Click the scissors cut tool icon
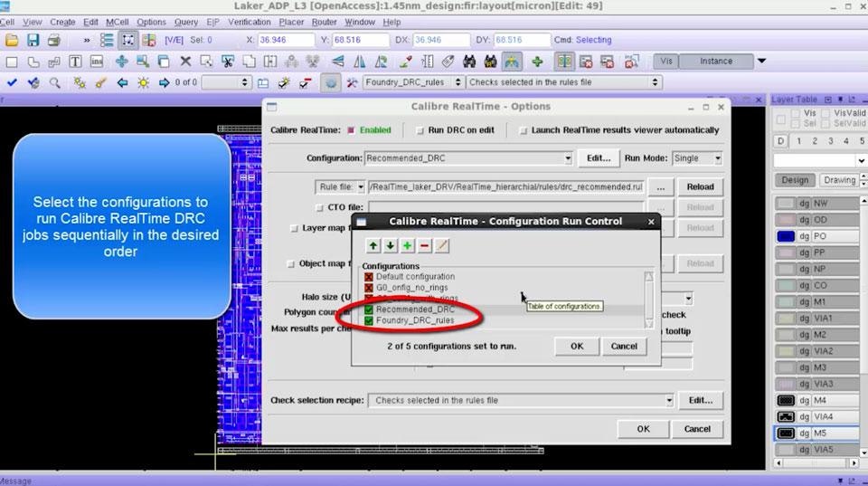Screen dimensions: 868x486 point(228,62)
